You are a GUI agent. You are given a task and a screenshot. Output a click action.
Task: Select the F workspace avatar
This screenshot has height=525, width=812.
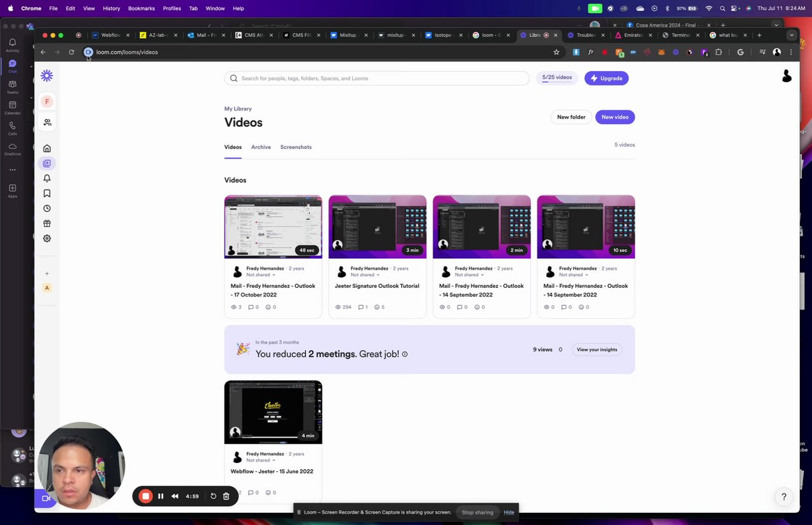point(47,101)
